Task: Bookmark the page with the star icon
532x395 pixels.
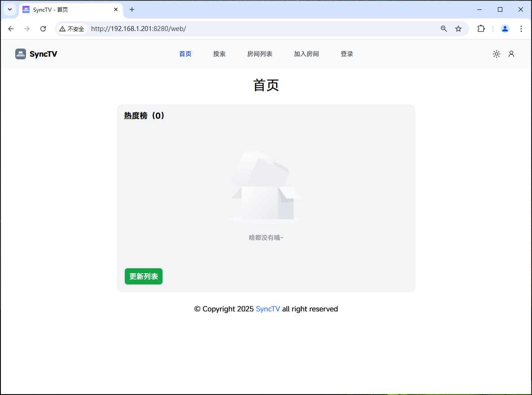Action: 458,28
